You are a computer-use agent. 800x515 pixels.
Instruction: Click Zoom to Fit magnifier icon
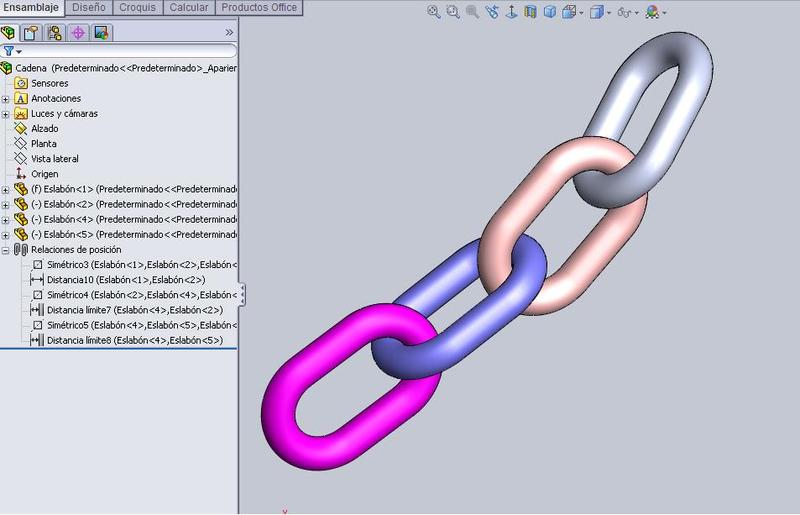[434, 12]
